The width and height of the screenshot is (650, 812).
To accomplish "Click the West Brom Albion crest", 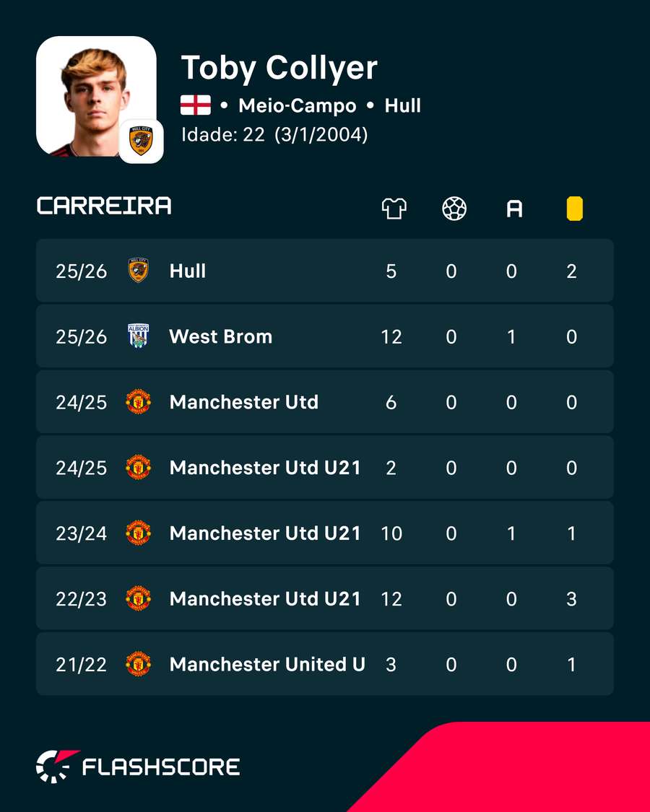I will click(139, 336).
